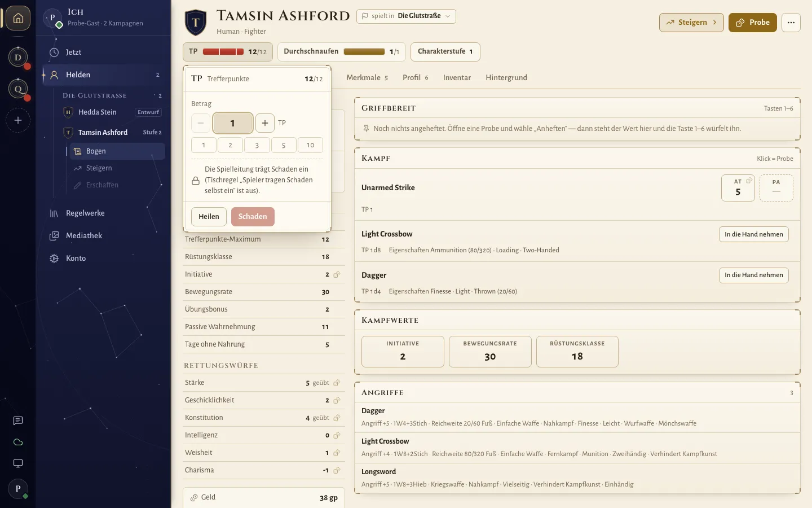Roll the Intelligenz dice icon
The height and width of the screenshot is (508, 812).
click(337, 435)
